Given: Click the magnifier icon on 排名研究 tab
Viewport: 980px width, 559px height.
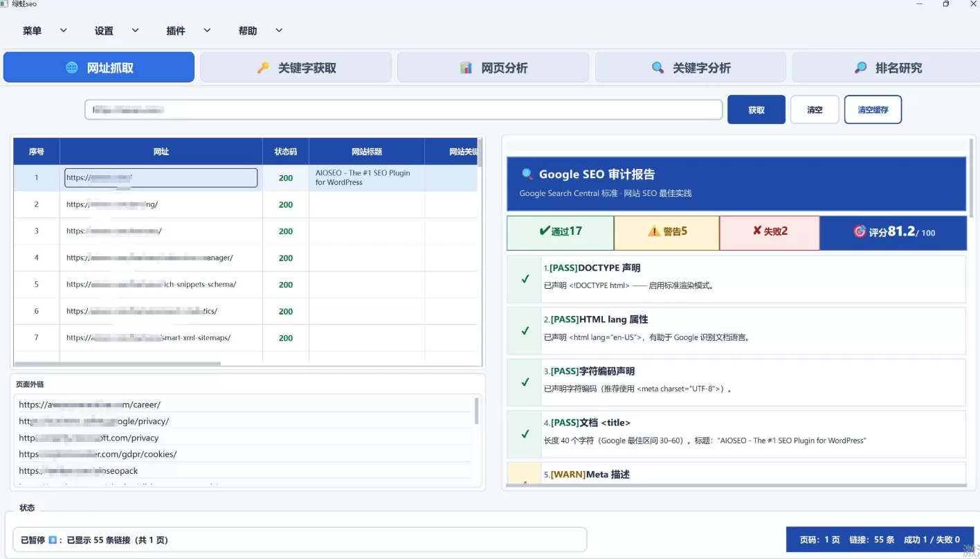Looking at the screenshot, I should [860, 68].
